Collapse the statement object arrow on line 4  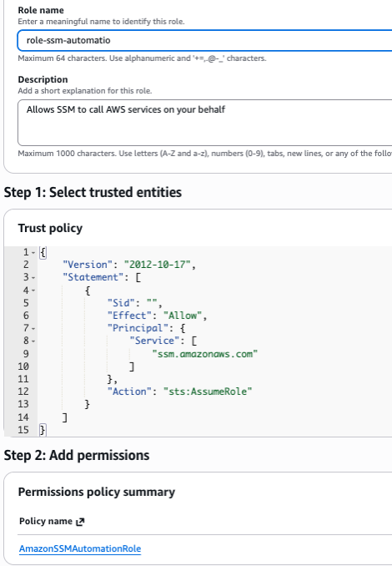point(33,291)
